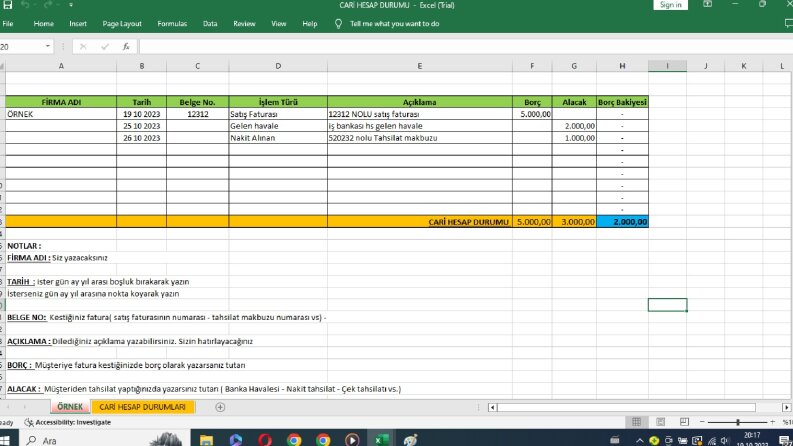Image resolution: width=793 pixels, height=446 pixels.
Task: Select column K header
Action: [743, 66]
